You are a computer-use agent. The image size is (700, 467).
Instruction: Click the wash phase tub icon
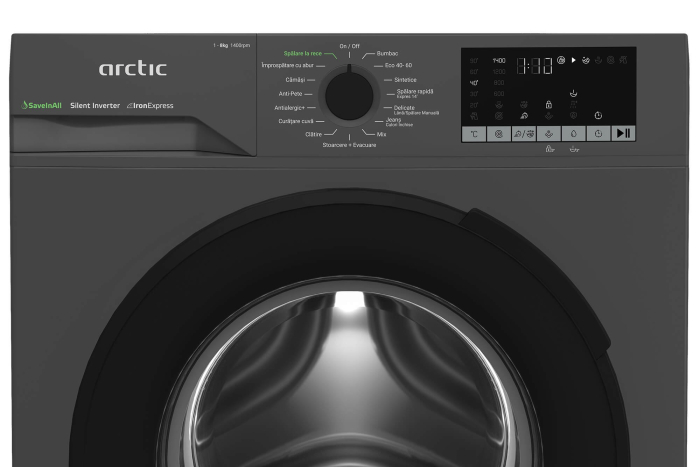[586, 60]
